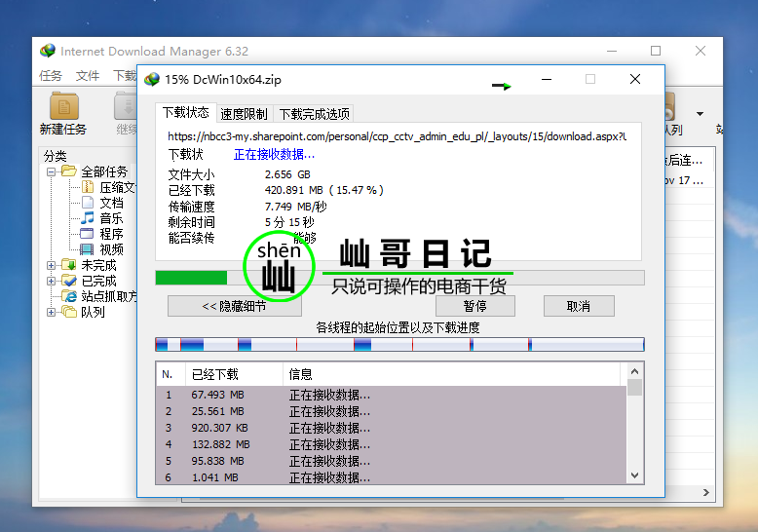Click the 新建任务 toolbar icon
The image size is (758, 532).
coord(64,106)
